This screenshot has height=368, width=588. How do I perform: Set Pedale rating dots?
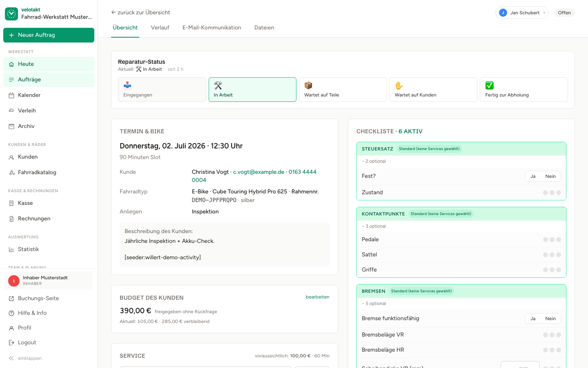pyautogui.click(x=552, y=240)
